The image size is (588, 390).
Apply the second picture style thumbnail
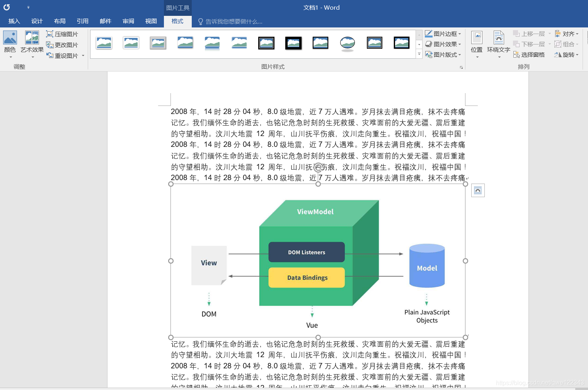131,43
